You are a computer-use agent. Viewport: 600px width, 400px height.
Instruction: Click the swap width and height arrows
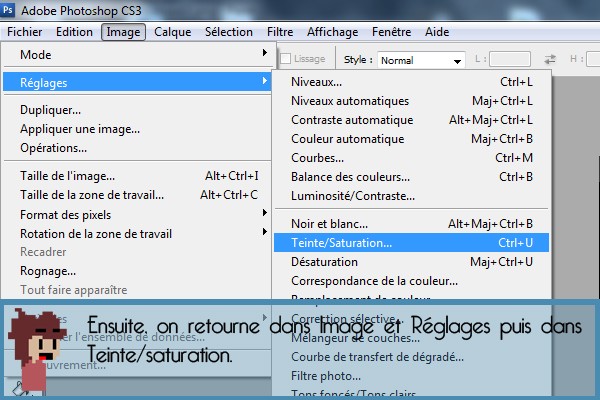click(550, 59)
